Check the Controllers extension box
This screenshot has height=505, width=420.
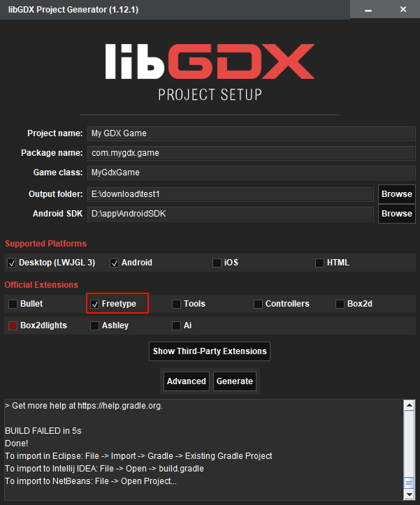(258, 305)
